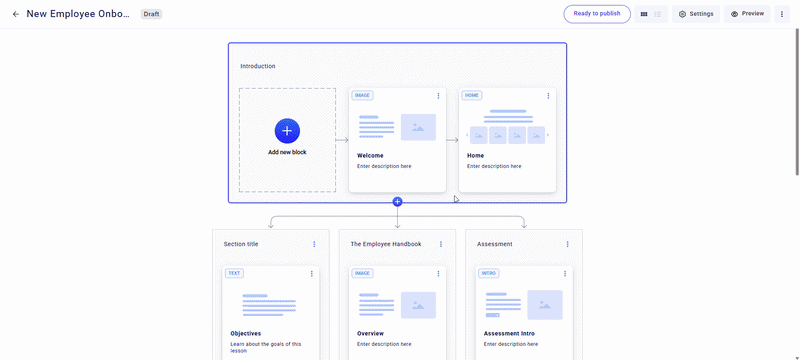Open the Home card options menu
The width and height of the screenshot is (800, 360).
(x=548, y=96)
